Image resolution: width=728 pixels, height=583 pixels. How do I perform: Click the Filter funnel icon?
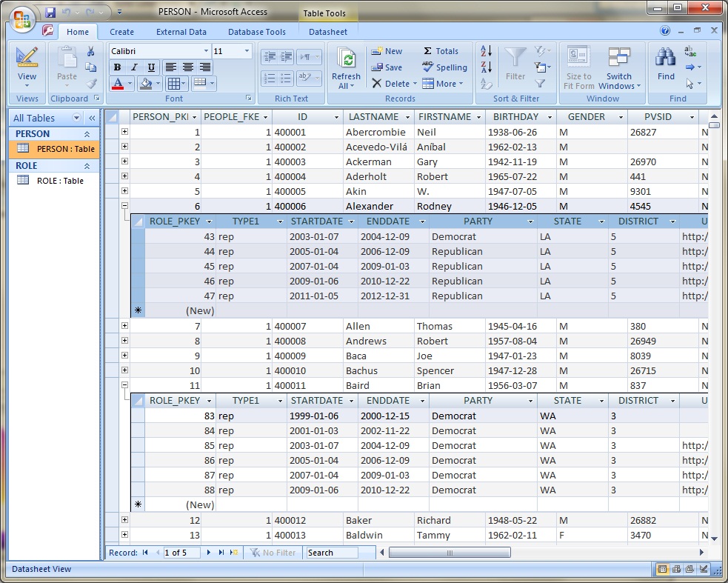click(x=515, y=58)
